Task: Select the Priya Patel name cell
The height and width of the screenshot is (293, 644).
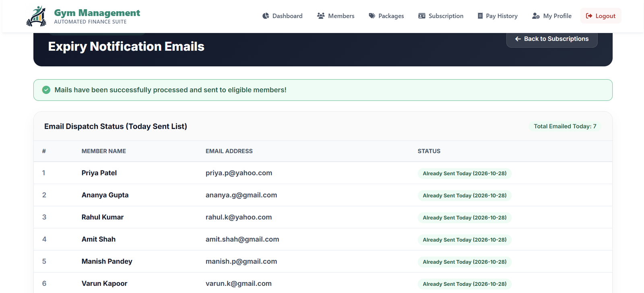Action: 99,173
